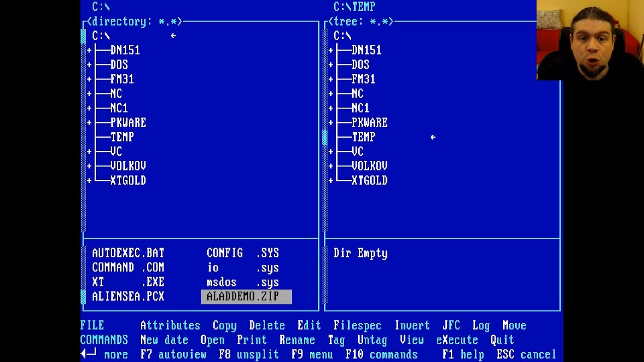
Task: Select FM31 folder in left directory pane
Action: [x=122, y=79]
